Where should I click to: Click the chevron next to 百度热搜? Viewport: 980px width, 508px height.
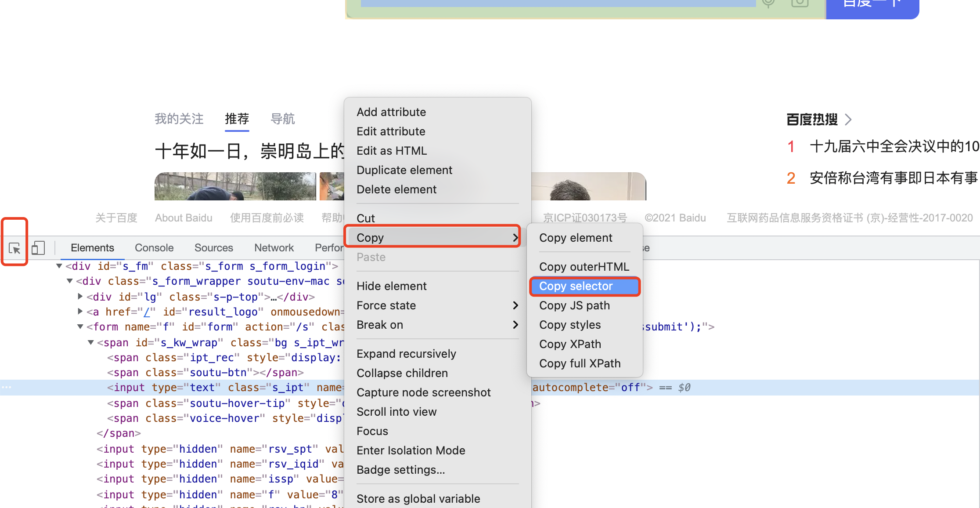tap(848, 120)
